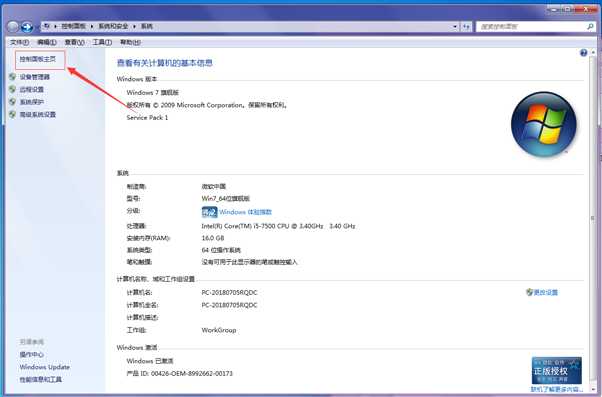Click 系统和安全 in the breadcrumb path
Screen dimensions: 602x397
tap(113, 26)
